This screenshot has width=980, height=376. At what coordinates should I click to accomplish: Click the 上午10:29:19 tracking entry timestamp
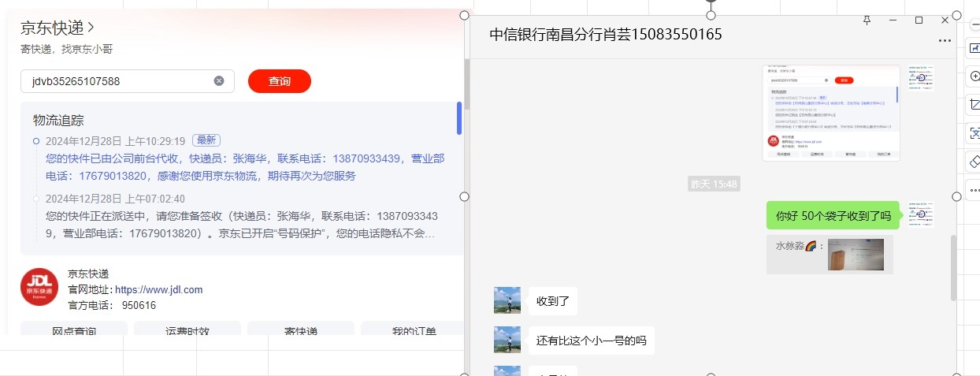[115, 141]
